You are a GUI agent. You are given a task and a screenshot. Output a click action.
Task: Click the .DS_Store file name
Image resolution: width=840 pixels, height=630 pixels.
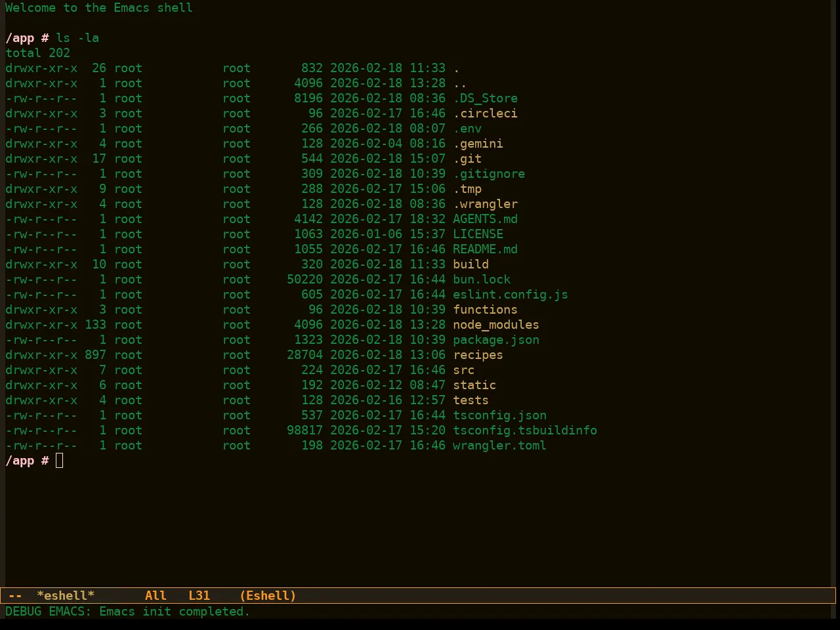click(x=486, y=98)
